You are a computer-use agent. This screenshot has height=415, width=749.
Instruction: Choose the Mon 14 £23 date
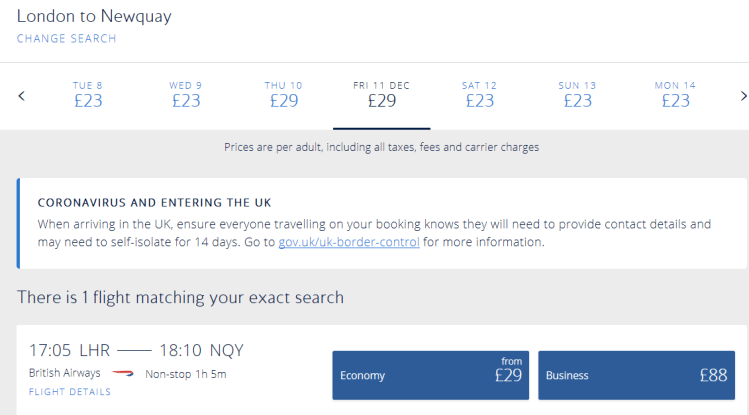[x=675, y=95]
